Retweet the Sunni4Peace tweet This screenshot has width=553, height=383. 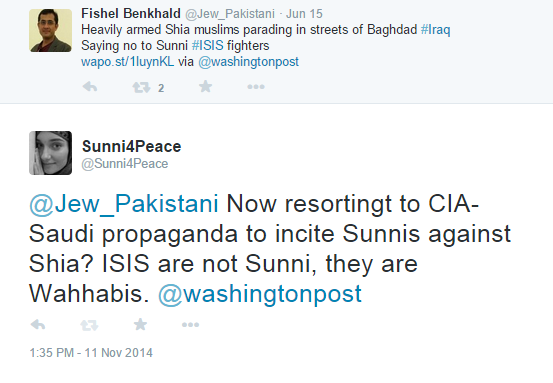(x=89, y=325)
